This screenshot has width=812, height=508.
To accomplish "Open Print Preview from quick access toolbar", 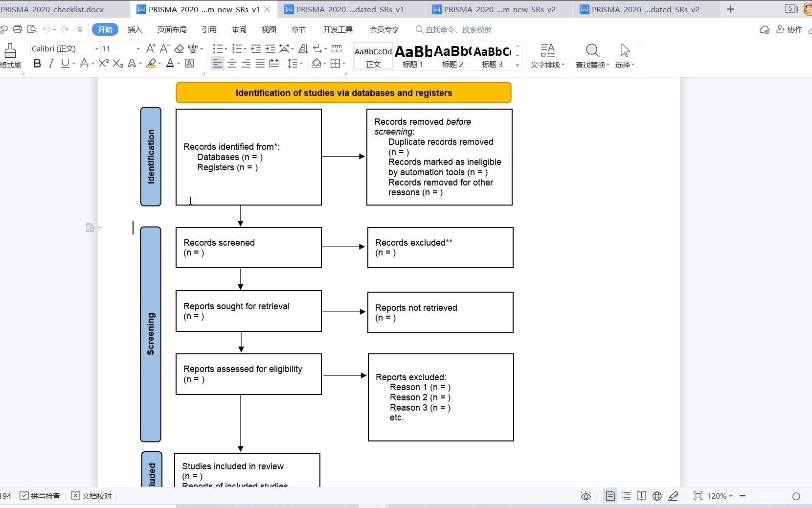I will pos(32,29).
